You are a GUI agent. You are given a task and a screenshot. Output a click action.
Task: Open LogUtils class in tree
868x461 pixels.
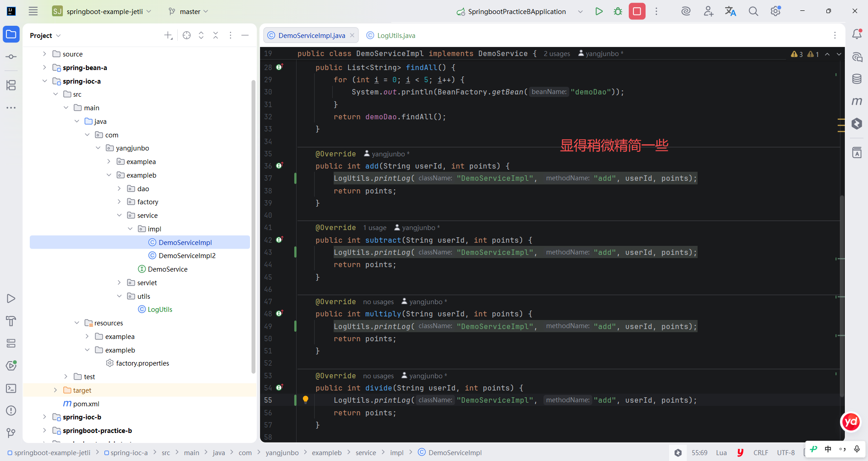coord(160,309)
